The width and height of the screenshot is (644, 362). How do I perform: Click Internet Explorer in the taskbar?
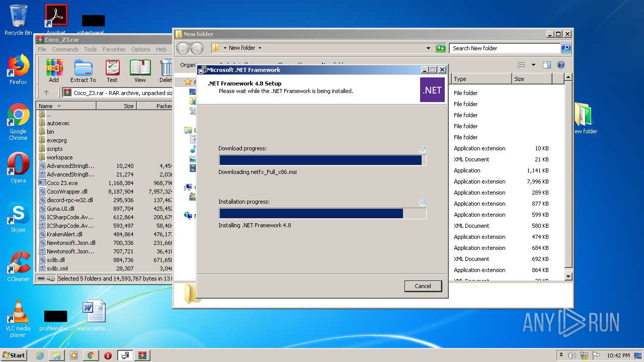pyautogui.click(x=40, y=355)
